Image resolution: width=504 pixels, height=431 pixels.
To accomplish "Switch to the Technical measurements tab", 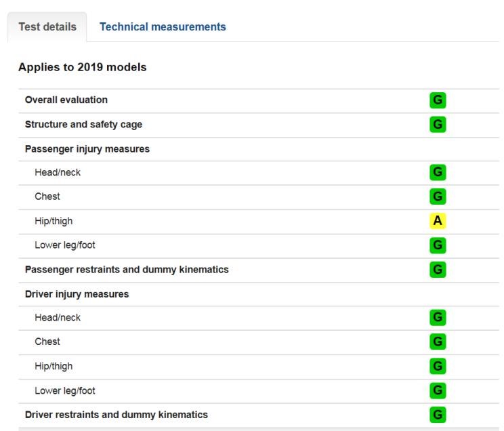I will [x=163, y=27].
